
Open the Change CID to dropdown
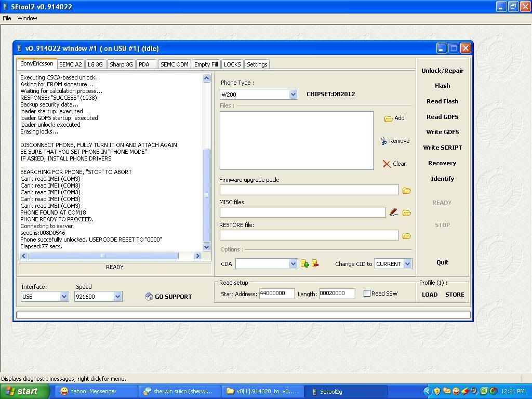[407, 263]
